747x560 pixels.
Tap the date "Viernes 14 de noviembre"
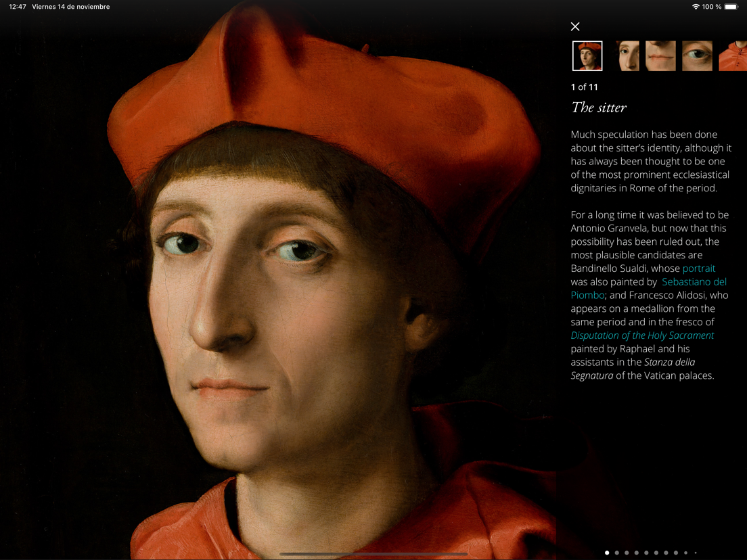[x=71, y=7]
